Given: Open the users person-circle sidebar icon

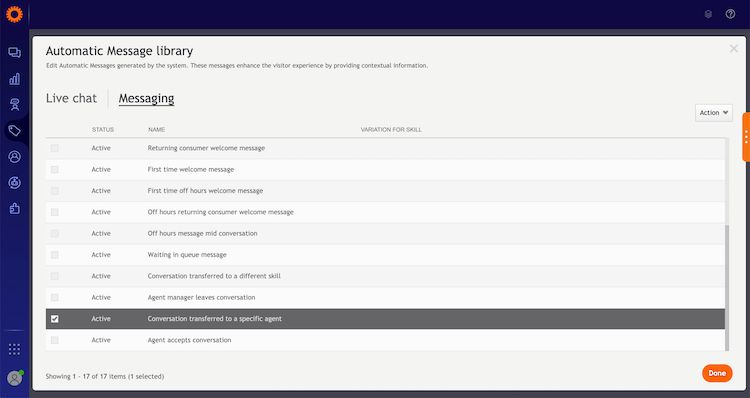Looking at the screenshot, I should [14, 156].
